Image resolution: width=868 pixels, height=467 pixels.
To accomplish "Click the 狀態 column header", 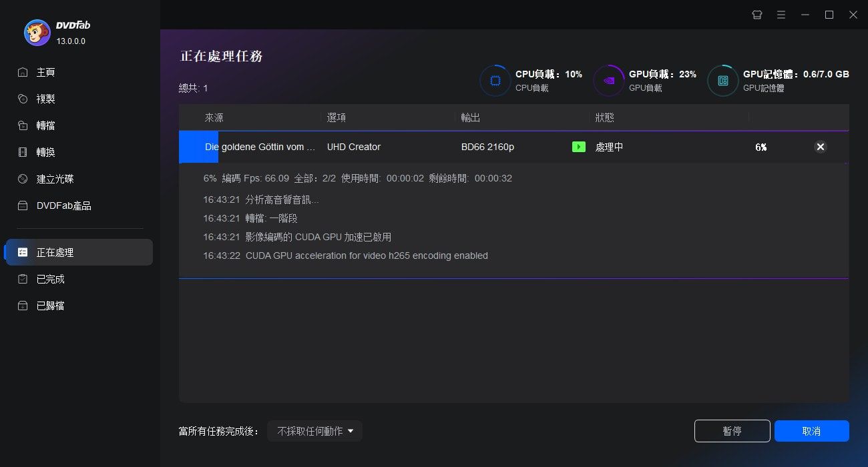I will tap(605, 117).
